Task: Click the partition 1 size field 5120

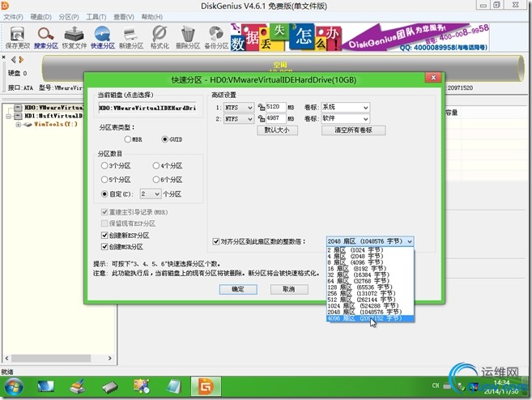Action: (x=275, y=107)
